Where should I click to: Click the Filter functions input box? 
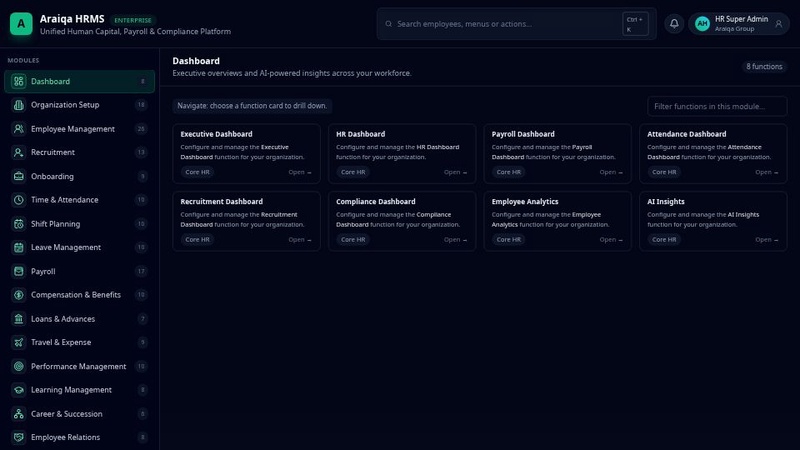click(x=717, y=106)
